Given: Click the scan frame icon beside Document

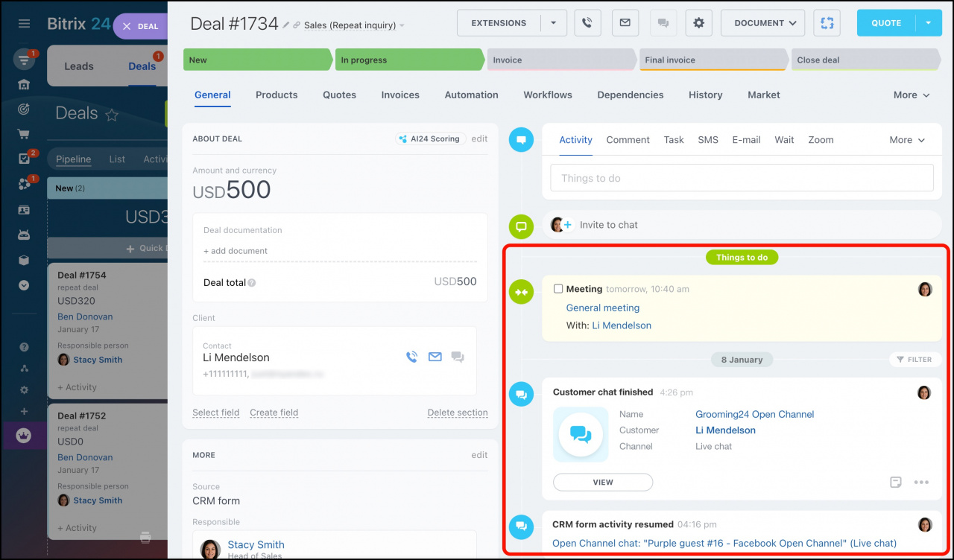Looking at the screenshot, I should click(x=827, y=23).
